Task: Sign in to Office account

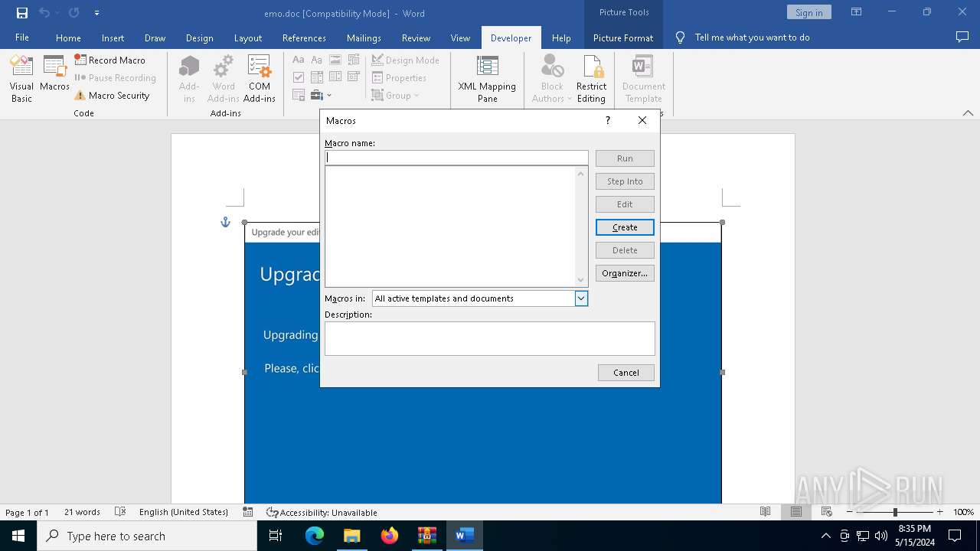Action: click(x=808, y=12)
